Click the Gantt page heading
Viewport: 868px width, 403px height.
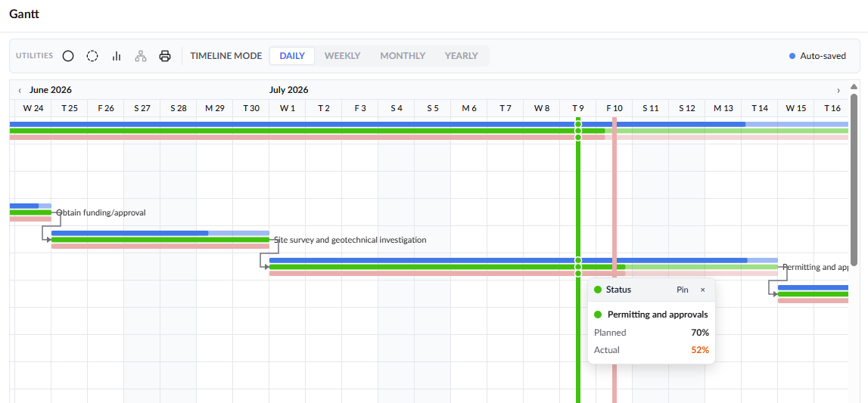23,14
